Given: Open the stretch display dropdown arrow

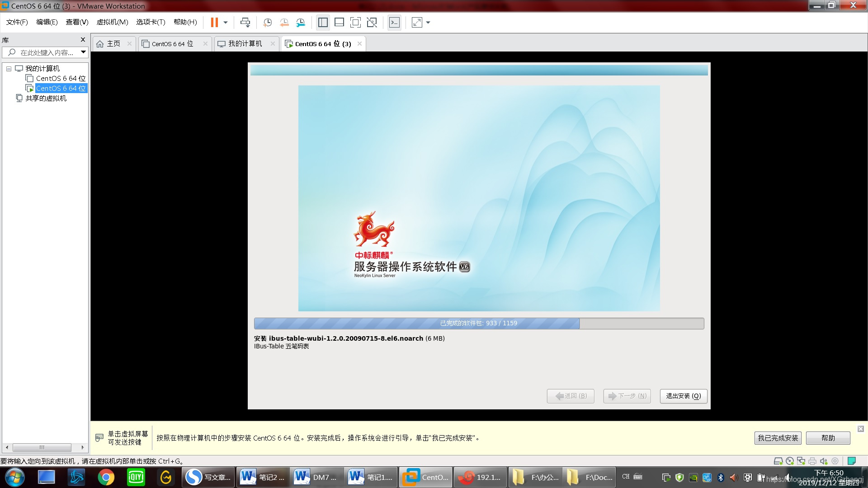Looking at the screenshot, I should [428, 22].
